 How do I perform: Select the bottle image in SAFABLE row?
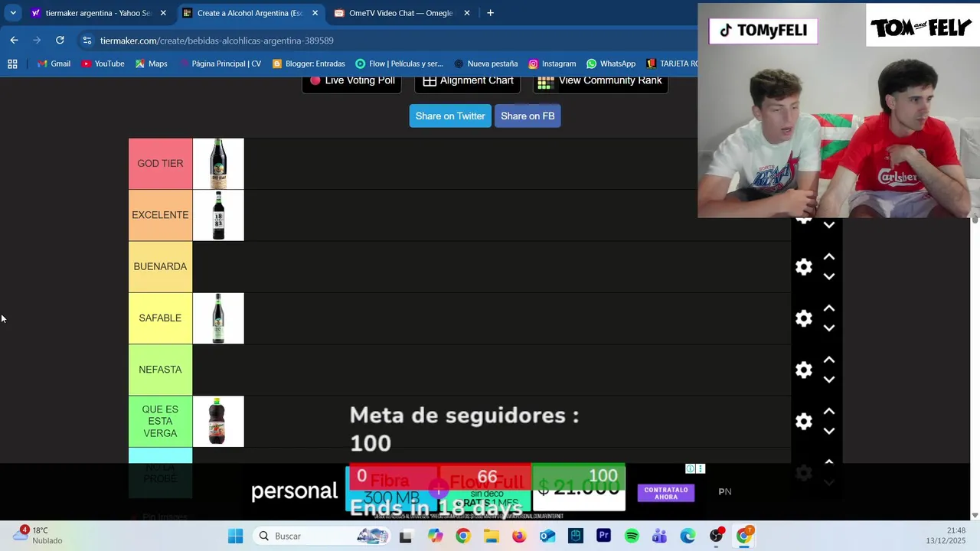pyautogui.click(x=218, y=318)
